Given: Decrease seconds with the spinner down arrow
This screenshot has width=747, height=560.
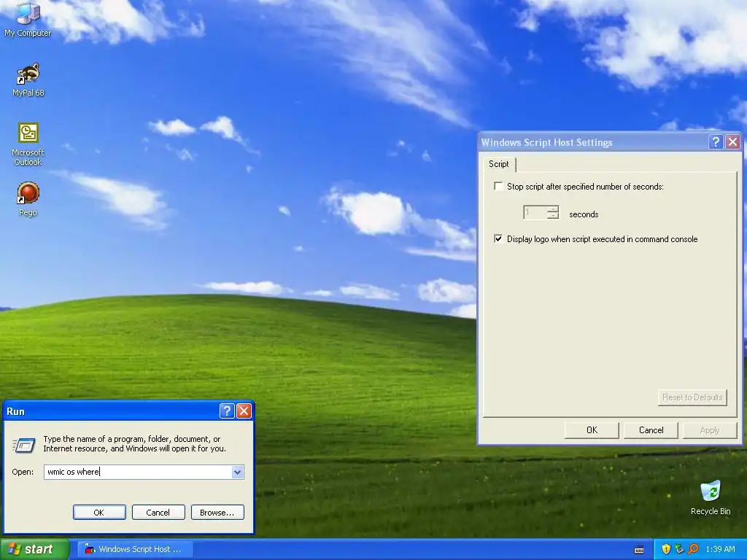Looking at the screenshot, I should [553, 216].
